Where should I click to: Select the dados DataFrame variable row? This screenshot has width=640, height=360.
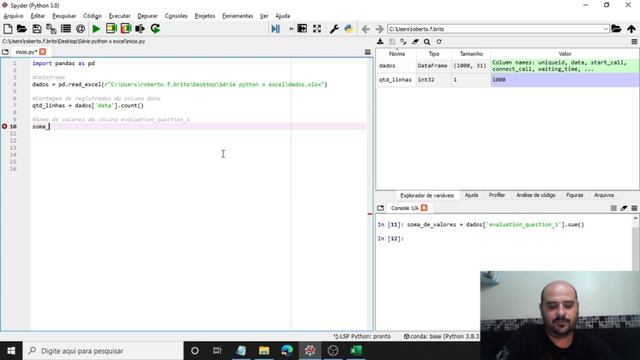point(507,66)
